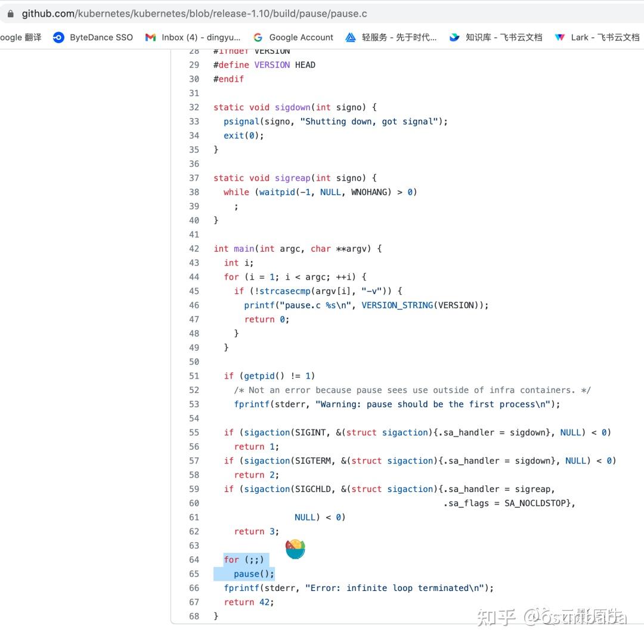The height and width of the screenshot is (644, 644).
Task: Select line number 59
Action: tap(194, 489)
